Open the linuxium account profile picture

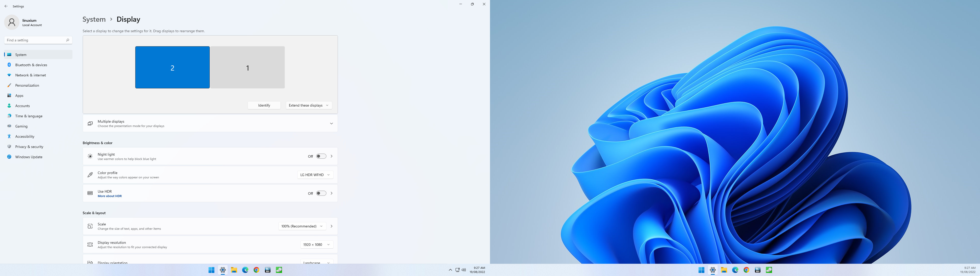tap(12, 22)
